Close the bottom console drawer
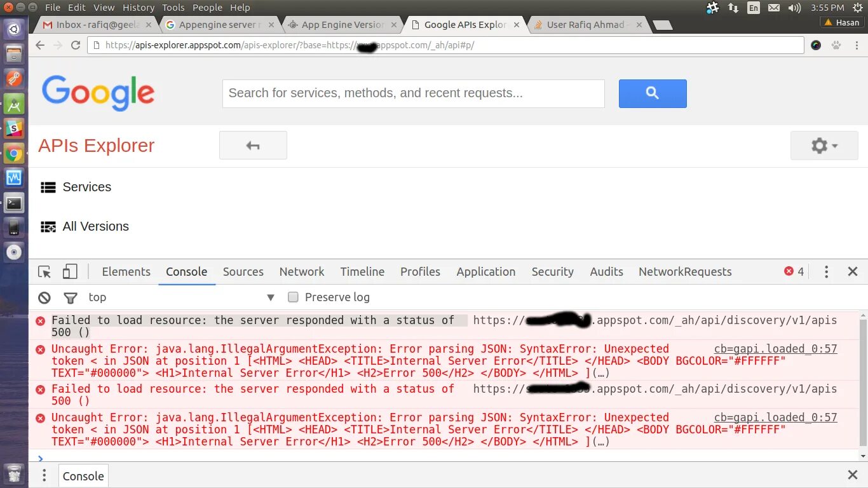Viewport: 868px width, 488px height. [853, 475]
